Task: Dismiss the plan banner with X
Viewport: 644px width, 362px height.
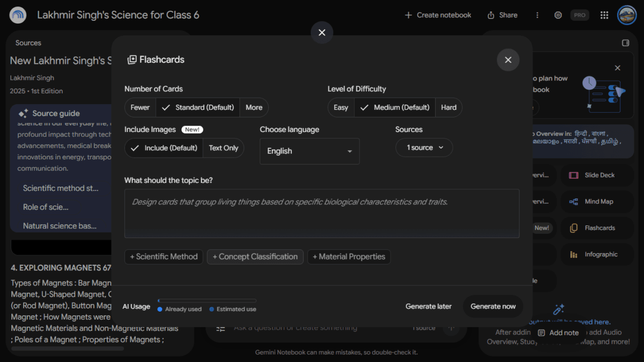Action: [x=618, y=68]
